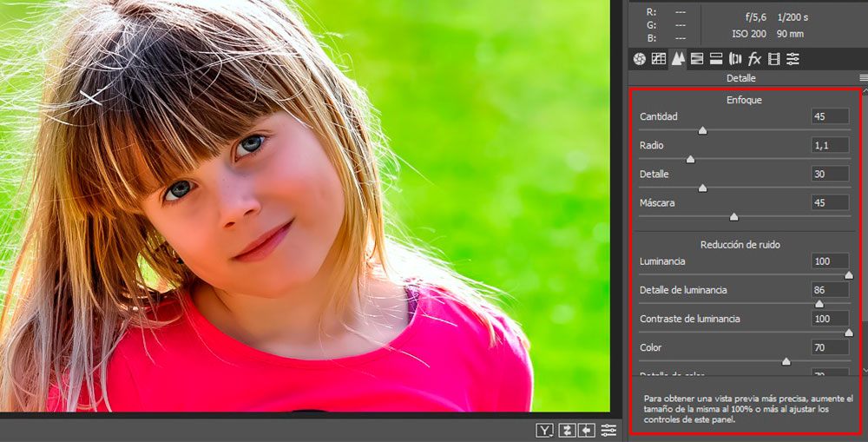This screenshot has height=442, width=868.
Task: Open the Basic panel aperture icon tab
Action: tap(639, 59)
